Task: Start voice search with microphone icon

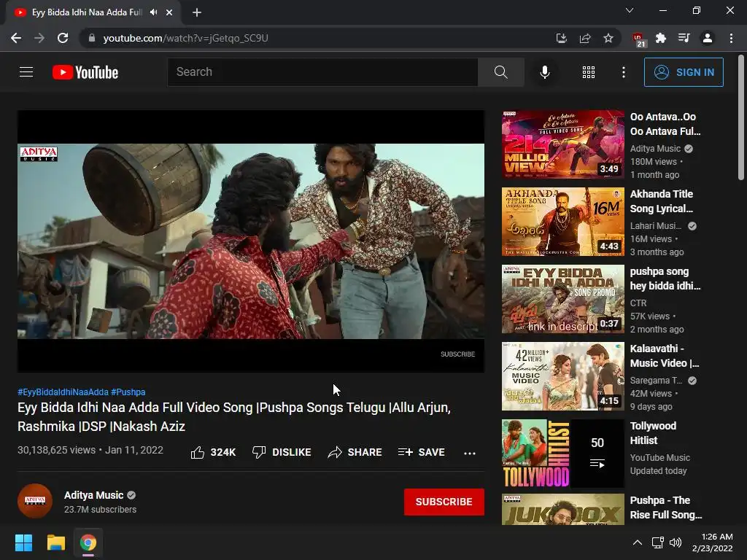Action: pyautogui.click(x=544, y=72)
